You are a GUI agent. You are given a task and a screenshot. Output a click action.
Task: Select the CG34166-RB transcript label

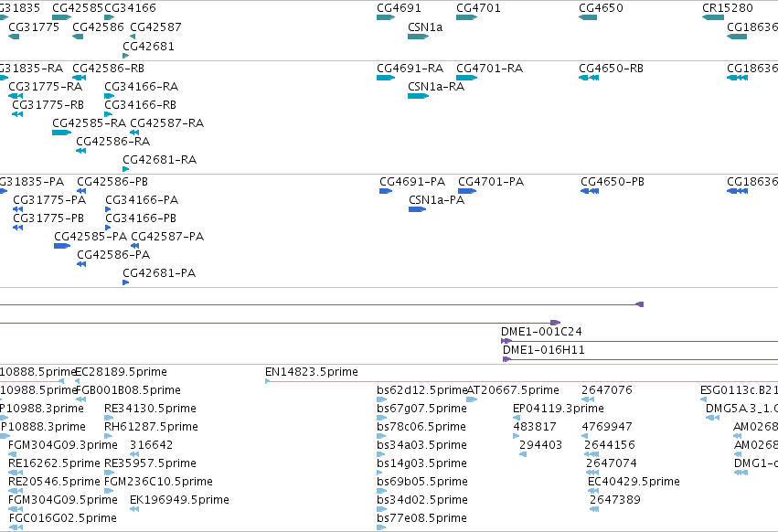pyautogui.click(x=141, y=105)
